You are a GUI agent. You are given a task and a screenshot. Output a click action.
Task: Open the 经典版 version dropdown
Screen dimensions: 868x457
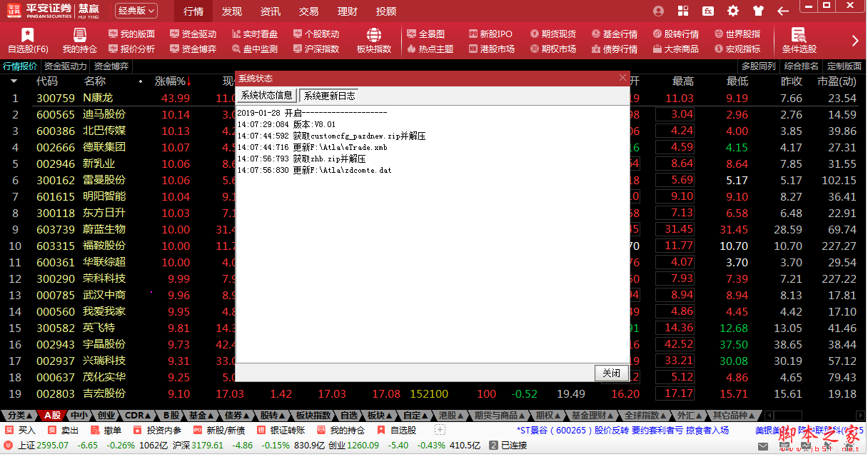pyautogui.click(x=138, y=11)
